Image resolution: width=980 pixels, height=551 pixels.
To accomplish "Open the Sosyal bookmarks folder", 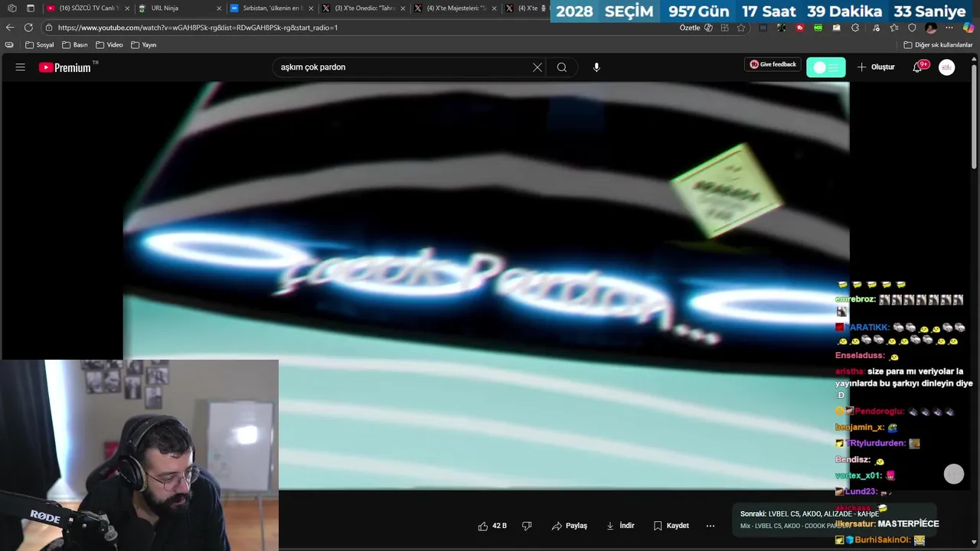I will (x=40, y=44).
